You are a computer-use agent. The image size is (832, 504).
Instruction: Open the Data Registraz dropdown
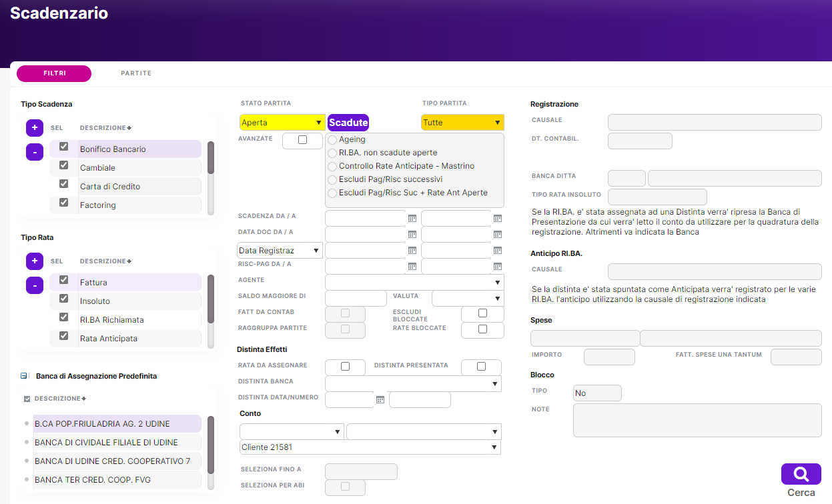pyautogui.click(x=280, y=251)
